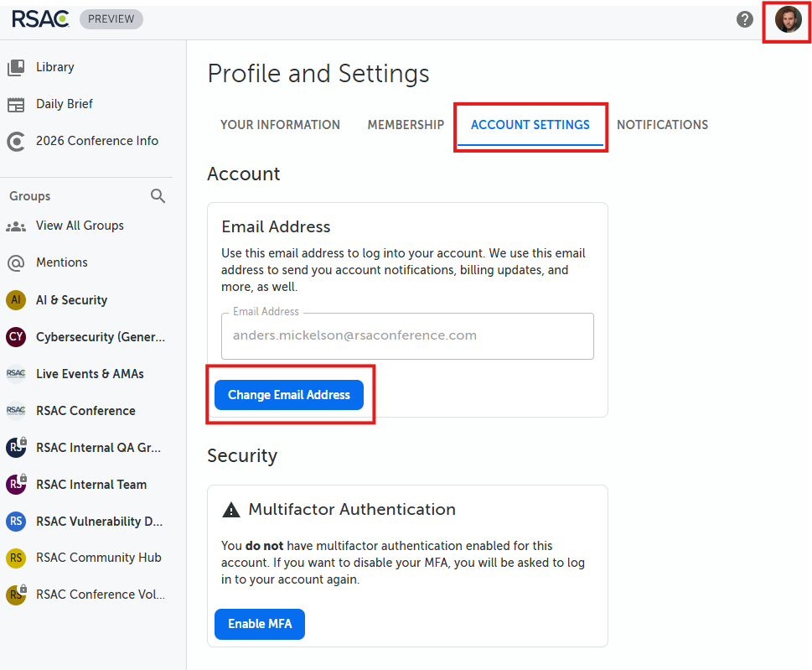Open the Notifications tab
812x670 pixels.
pos(662,125)
